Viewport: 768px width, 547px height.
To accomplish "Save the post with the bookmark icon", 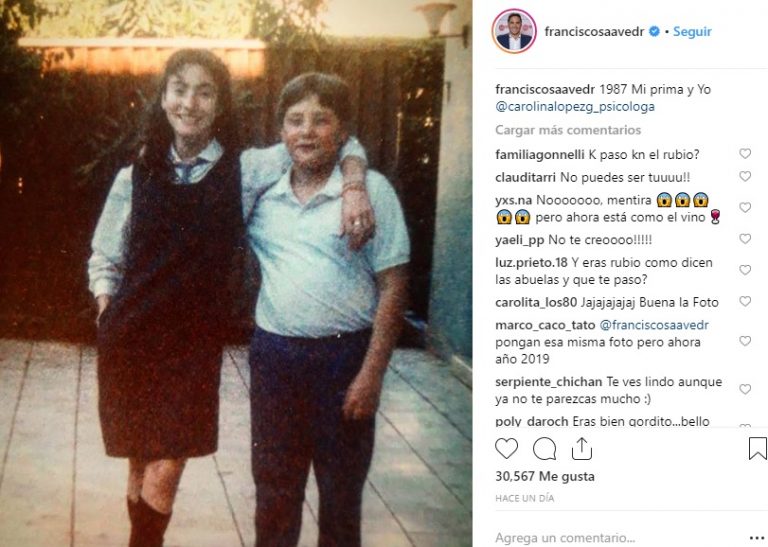I will coord(757,448).
